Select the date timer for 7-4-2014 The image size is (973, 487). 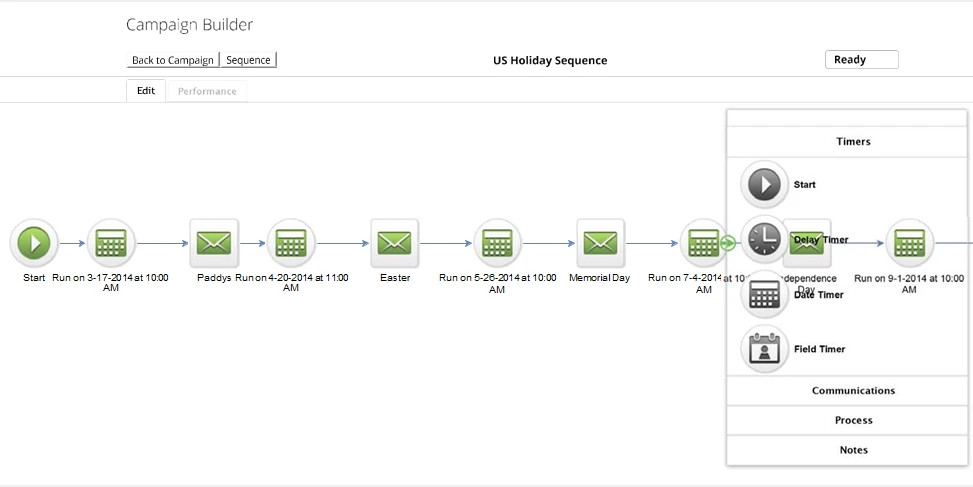703,243
